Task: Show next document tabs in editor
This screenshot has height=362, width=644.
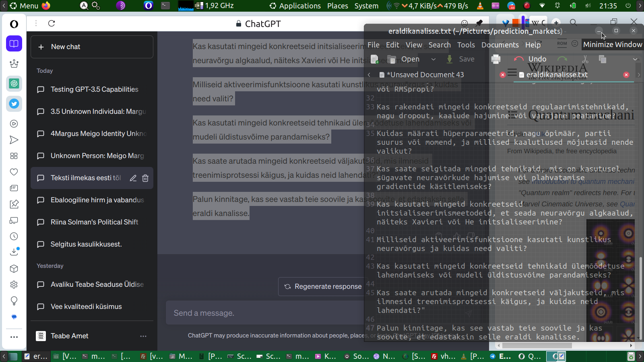Action: point(639,75)
